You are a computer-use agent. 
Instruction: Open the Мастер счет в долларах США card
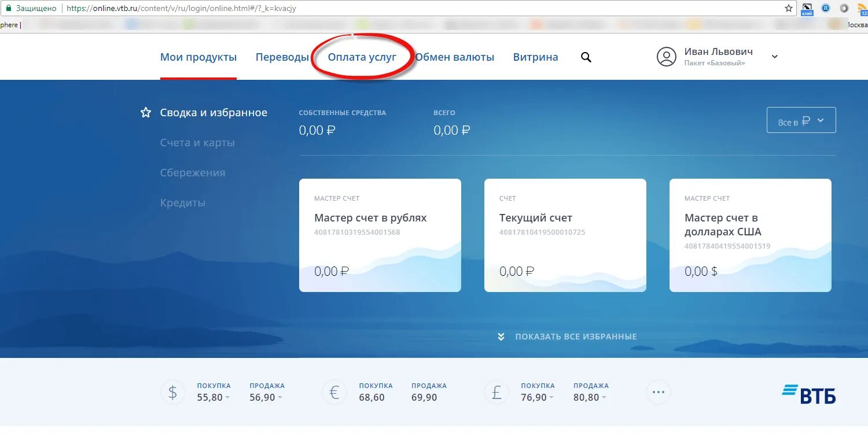pos(751,235)
